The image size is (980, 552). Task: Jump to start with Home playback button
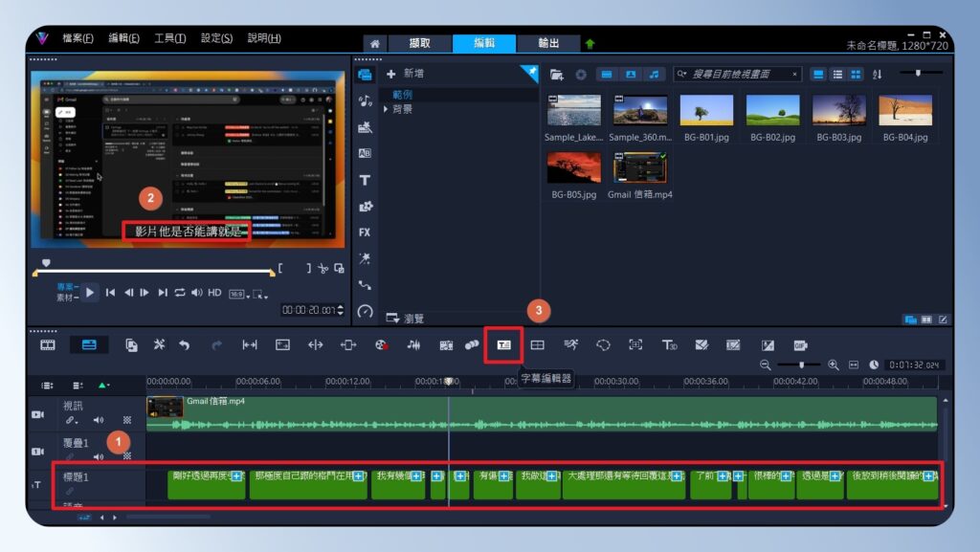(x=110, y=292)
